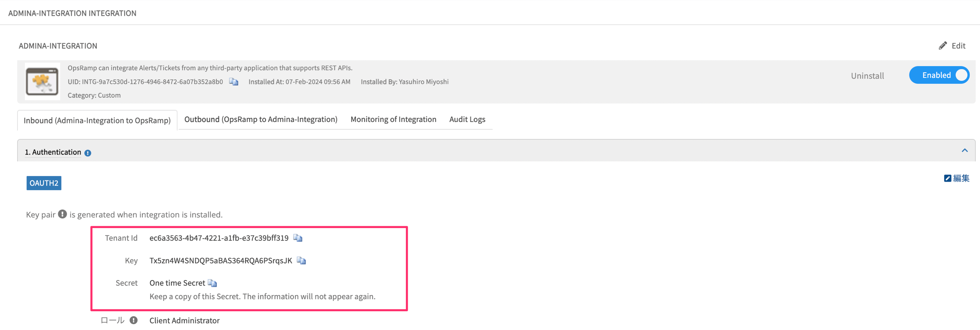Click the Key pair info icon
The width and height of the screenshot is (980, 330).
(x=62, y=214)
